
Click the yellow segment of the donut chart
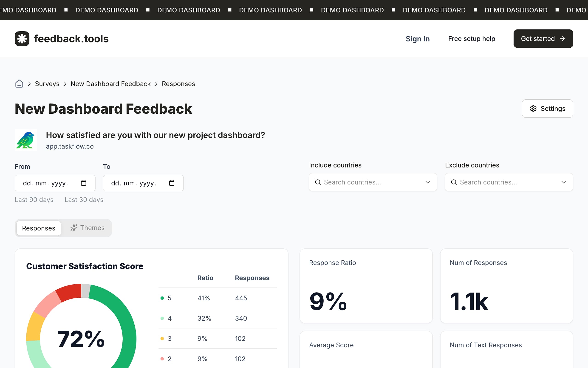(x=34, y=327)
